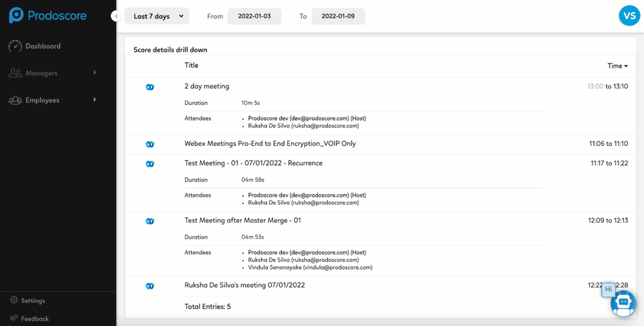Image resolution: width=644 pixels, height=326 pixels.
Task: Click the Hi chat bubble
Action: tap(608, 289)
